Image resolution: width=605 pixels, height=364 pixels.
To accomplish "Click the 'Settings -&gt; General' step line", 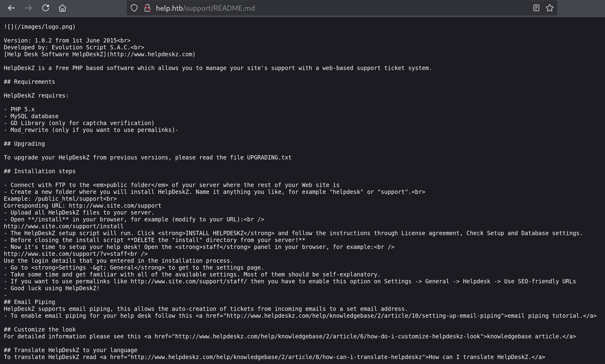I will click(134, 267).
